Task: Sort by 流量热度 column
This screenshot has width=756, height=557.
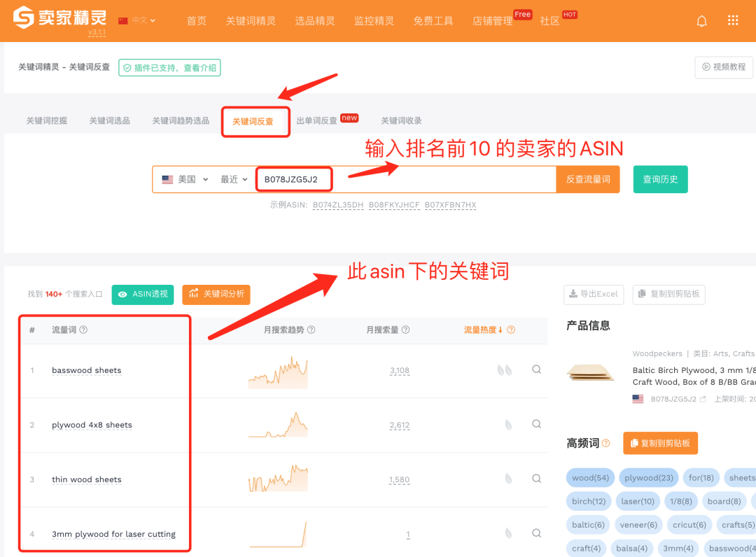Action: point(483,330)
